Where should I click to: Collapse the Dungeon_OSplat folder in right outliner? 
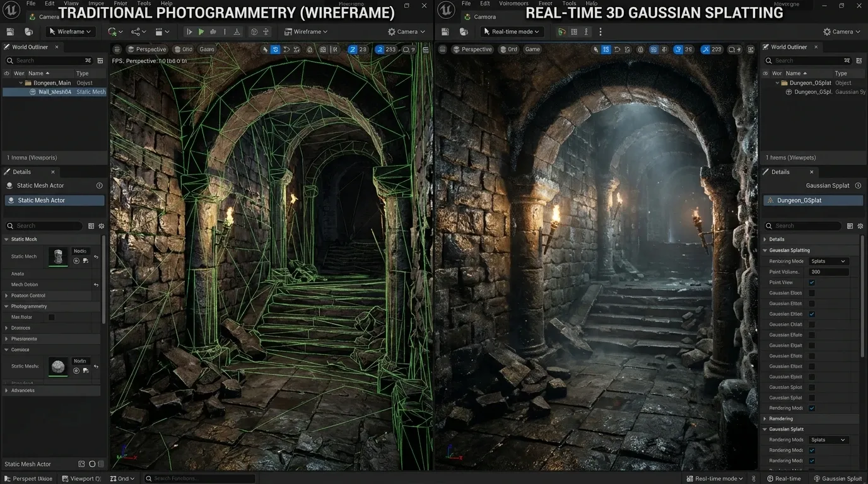tap(777, 83)
